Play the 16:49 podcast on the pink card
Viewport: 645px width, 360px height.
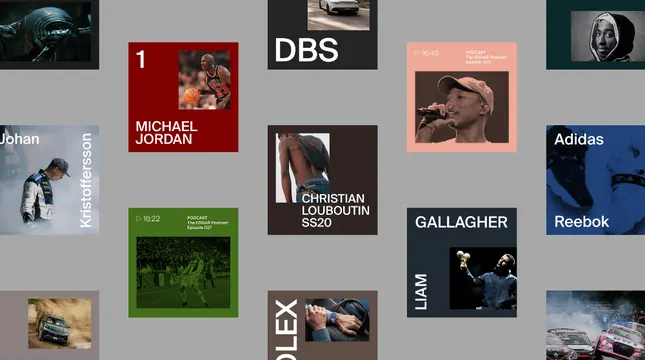click(417, 53)
